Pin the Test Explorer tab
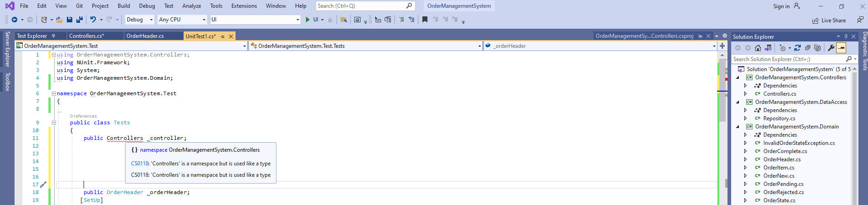The width and height of the screenshot is (868, 205). coord(53,36)
